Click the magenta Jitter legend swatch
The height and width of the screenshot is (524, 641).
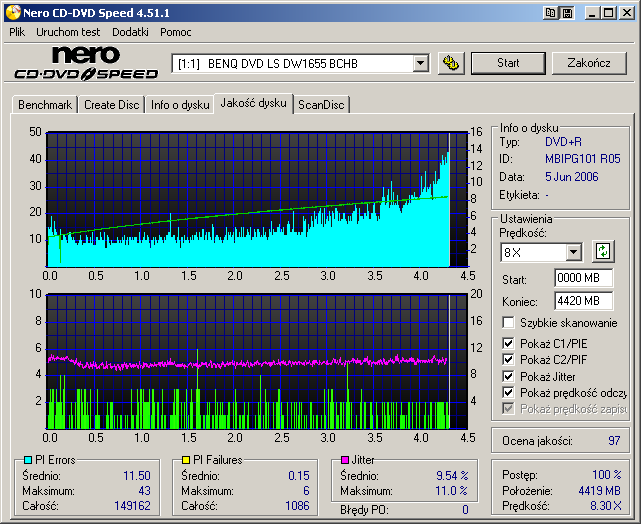(x=345, y=460)
